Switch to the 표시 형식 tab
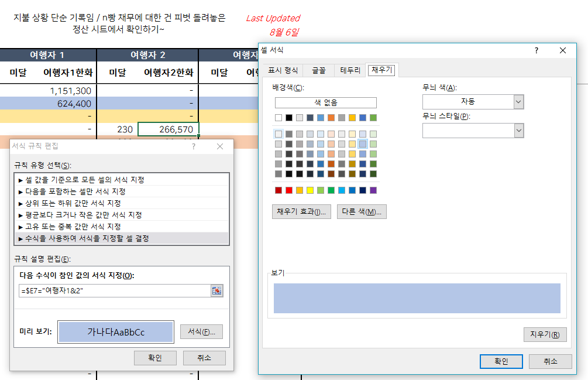Viewport: 588px width, 380px height. [283, 70]
